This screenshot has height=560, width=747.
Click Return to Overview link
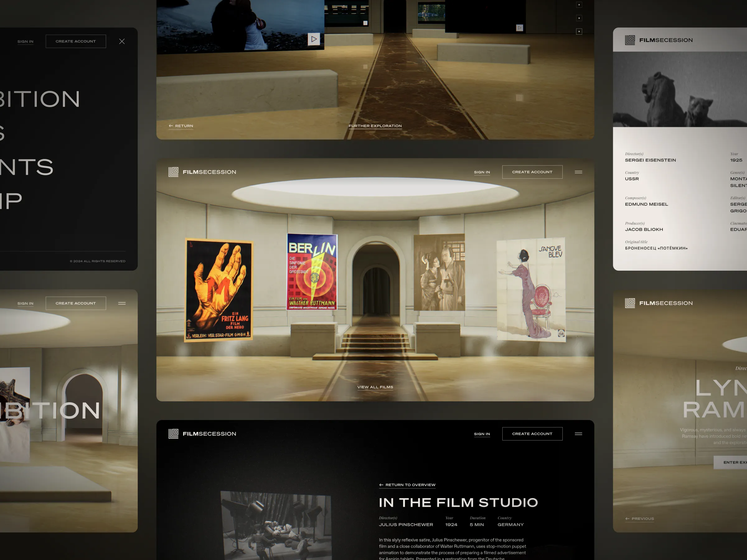(407, 485)
